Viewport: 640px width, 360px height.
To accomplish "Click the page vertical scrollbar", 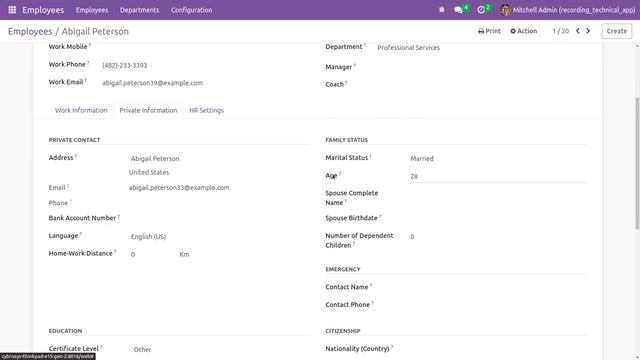I will click(x=637, y=163).
